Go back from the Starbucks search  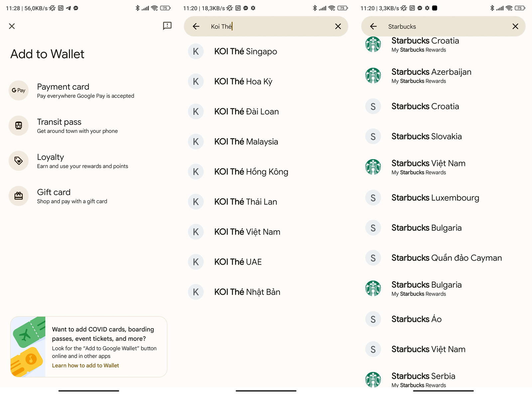(373, 26)
